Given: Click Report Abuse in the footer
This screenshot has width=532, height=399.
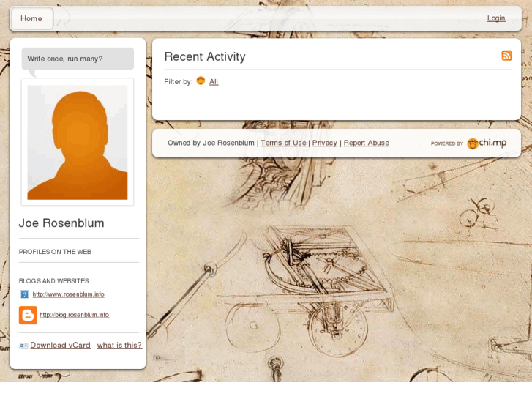Looking at the screenshot, I should click(367, 143).
